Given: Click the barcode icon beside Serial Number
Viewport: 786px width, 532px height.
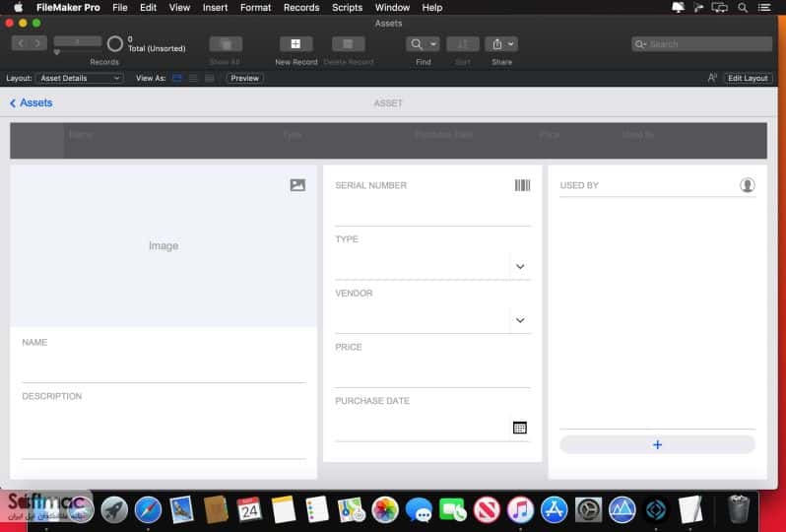Looking at the screenshot, I should tap(522, 185).
